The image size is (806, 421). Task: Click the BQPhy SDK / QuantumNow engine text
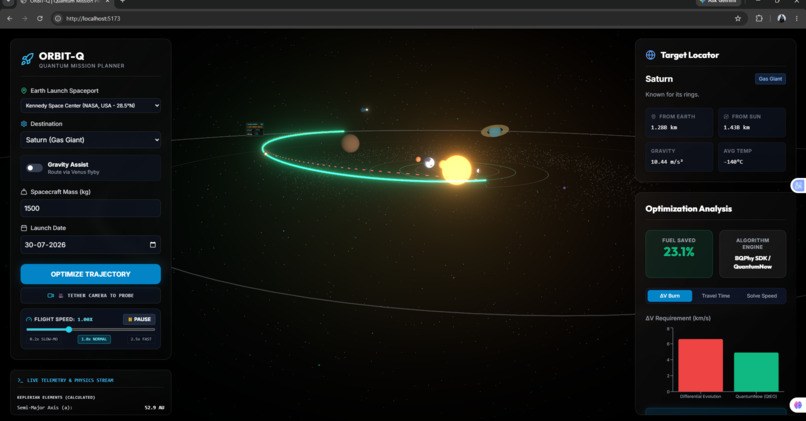click(753, 262)
